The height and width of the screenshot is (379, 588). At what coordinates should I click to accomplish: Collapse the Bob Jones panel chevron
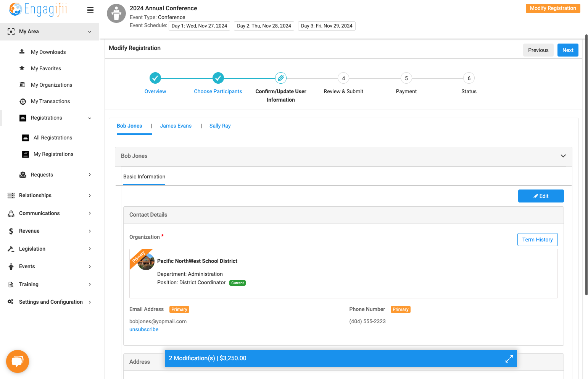coord(563,156)
